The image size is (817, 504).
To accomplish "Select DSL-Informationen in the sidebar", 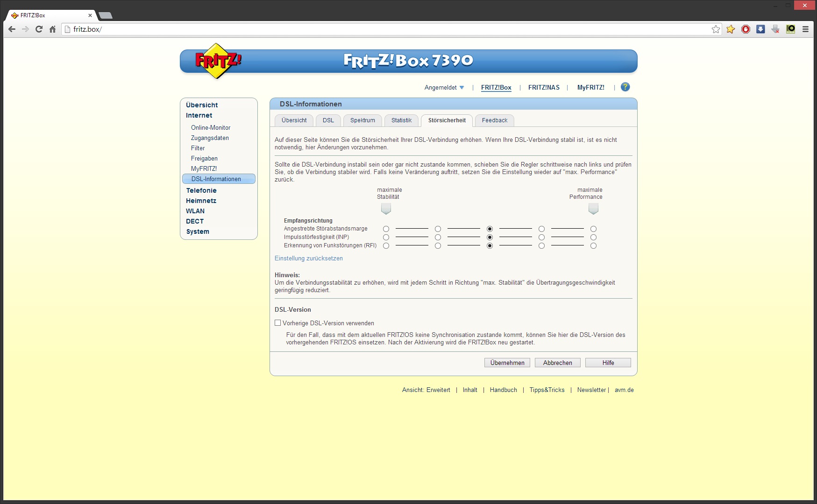I will click(x=219, y=179).
